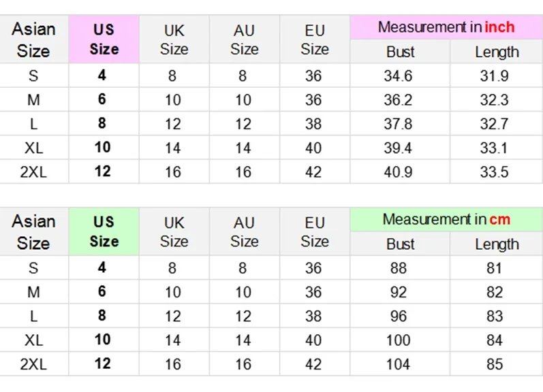Select the Measurement in cm header
This screenshot has height=392, width=543.
pos(446,220)
